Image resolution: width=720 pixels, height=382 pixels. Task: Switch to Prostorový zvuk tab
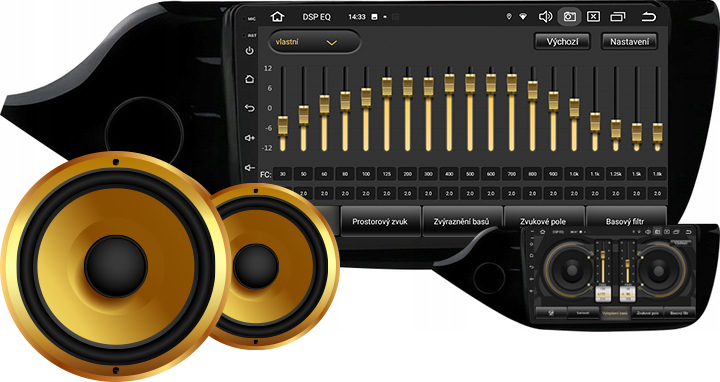[x=380, y=221]
